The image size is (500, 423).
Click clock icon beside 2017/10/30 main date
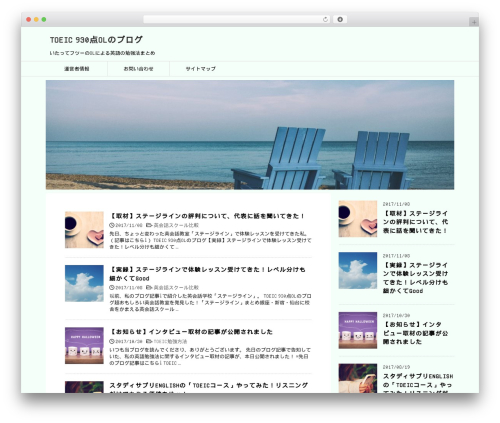[x=112, y=342]
